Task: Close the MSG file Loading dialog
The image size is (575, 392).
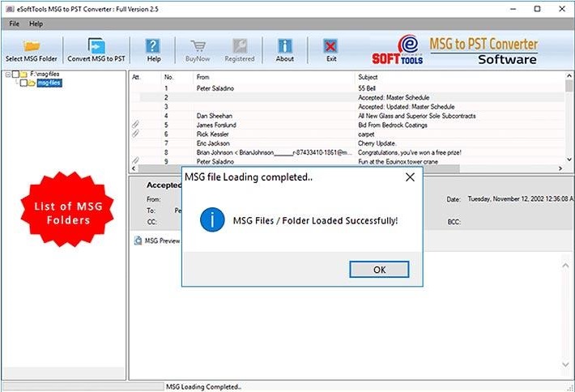Action: pyautogui.click(x=410, y=177)
